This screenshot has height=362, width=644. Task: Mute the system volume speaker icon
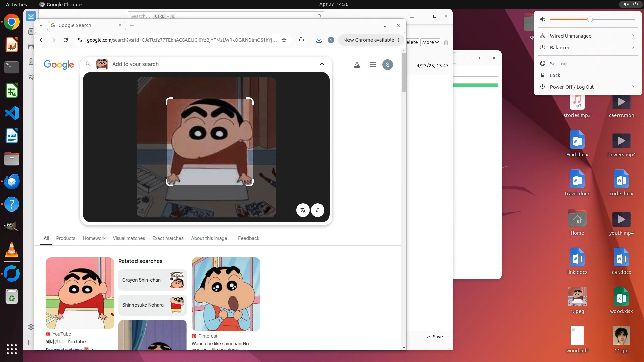click(542, 19)
